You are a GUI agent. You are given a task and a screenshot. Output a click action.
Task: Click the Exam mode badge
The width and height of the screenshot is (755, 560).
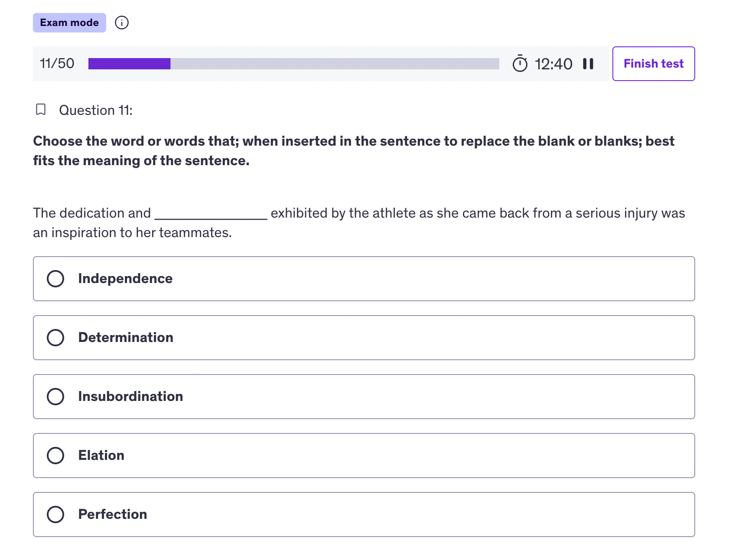[69, 23]
